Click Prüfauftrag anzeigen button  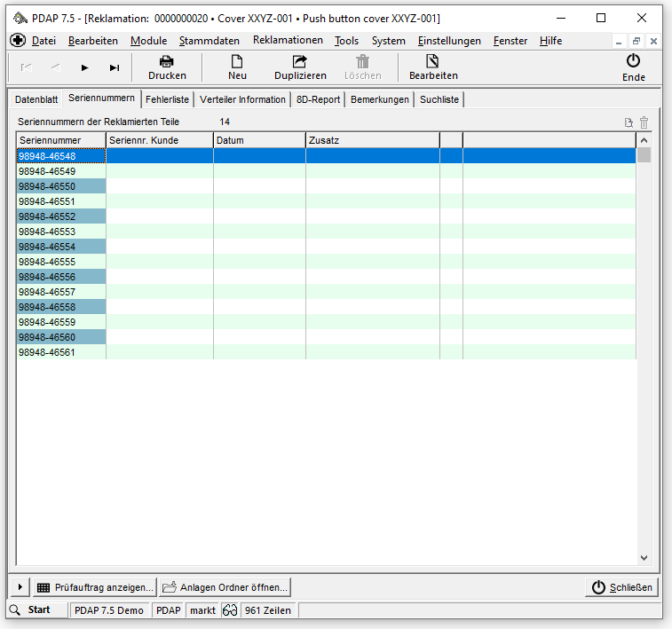95,587
